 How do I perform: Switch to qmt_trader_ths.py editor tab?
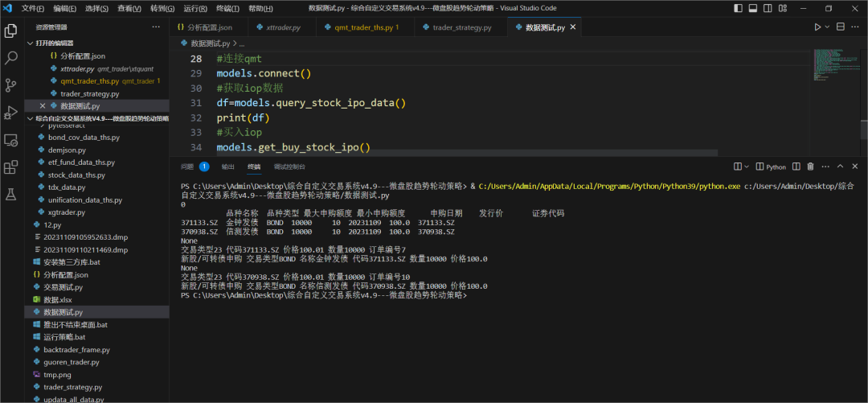point(363,27)
